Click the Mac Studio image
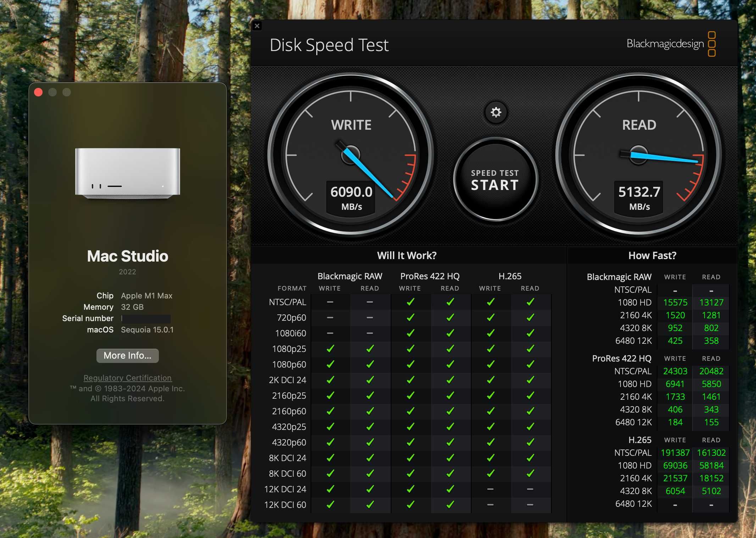This screenshot has height=538, width=756. click(127, 173)
